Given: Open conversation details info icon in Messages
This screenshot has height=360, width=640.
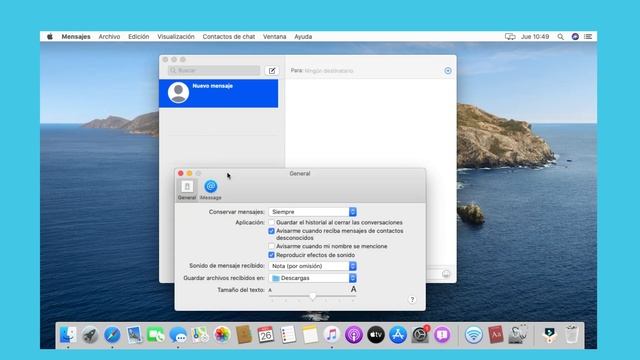Looking at the screenshot, I should tap(448, 71).
